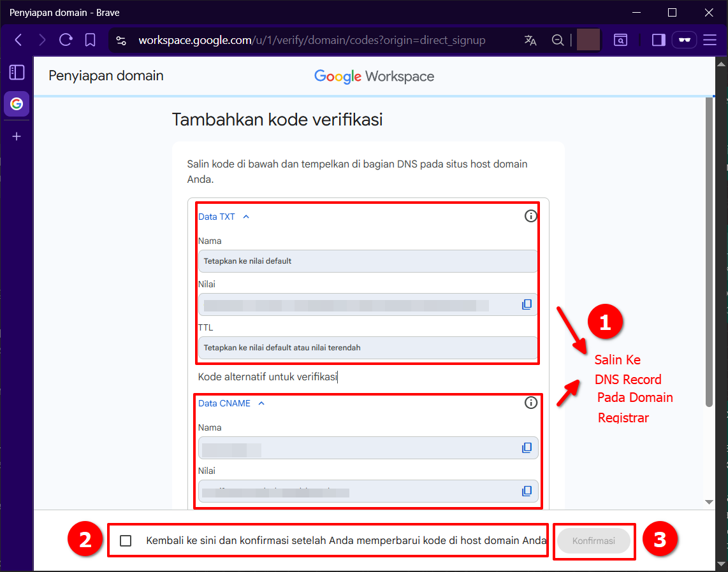This screenshot has width=728, height=572.
Task: Toggle vertical tabs sidebar icon
Action: [x=17, y=73]
